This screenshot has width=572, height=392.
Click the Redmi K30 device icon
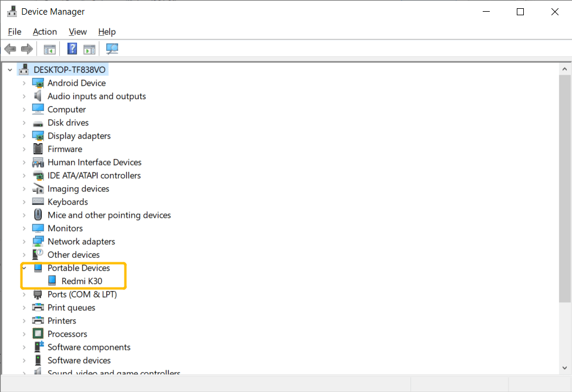[52, 281]
